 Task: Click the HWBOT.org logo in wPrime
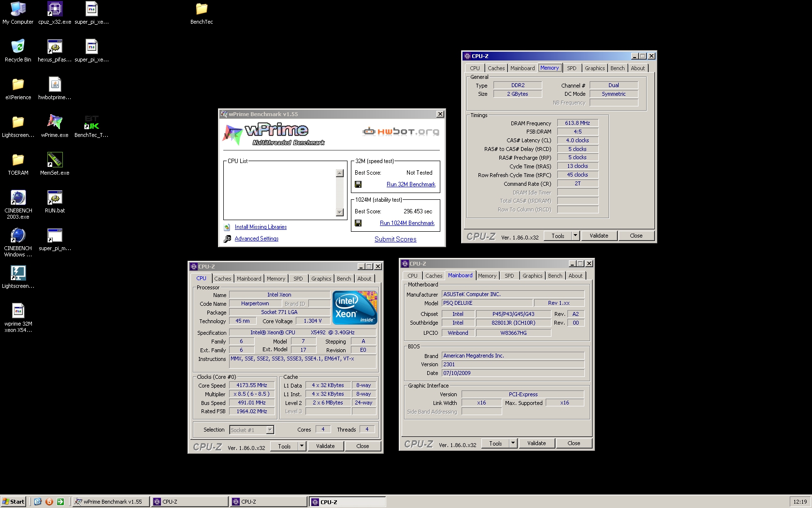(401, 131)
